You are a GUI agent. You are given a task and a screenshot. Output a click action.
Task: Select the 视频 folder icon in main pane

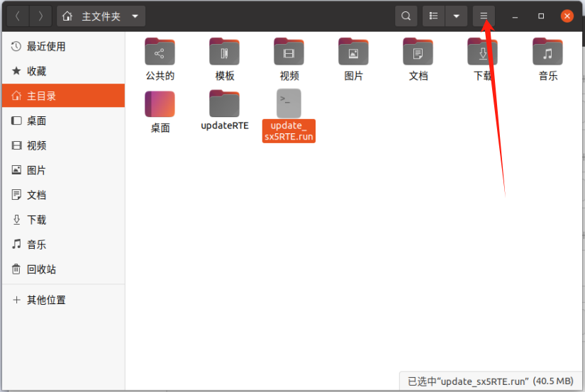289,52
